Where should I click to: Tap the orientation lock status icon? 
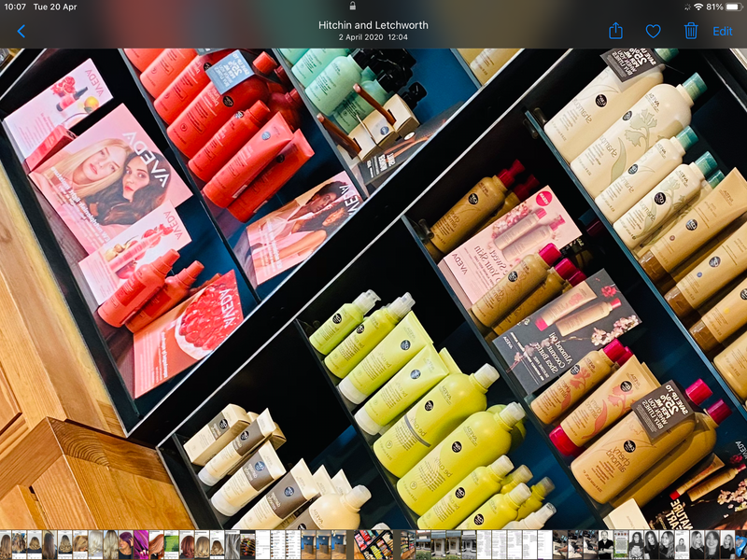(x=684, y=7)
